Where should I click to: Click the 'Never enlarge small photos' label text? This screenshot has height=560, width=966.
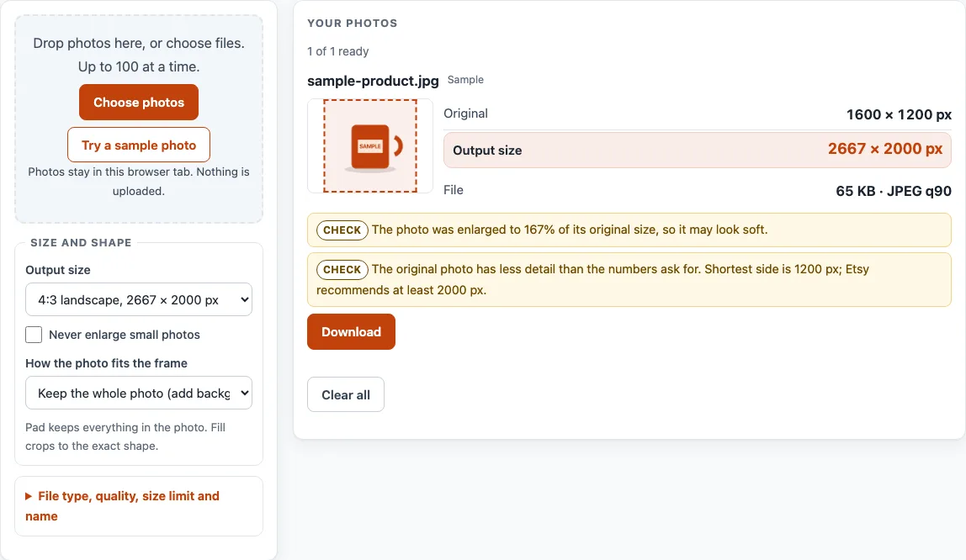click(x=125, y=335)
